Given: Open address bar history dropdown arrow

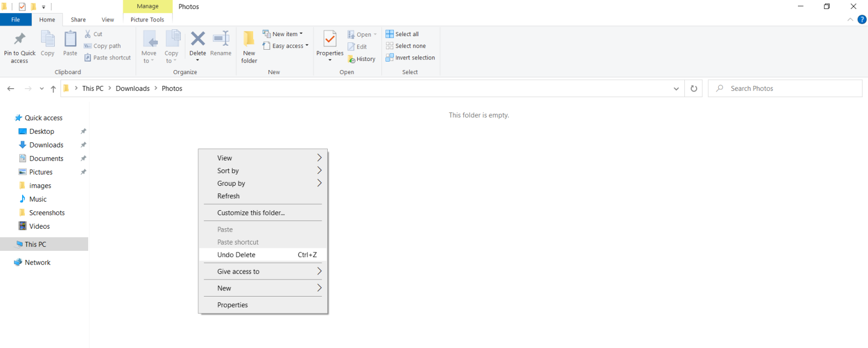Looking at the screenshot, I should point(676,89).
